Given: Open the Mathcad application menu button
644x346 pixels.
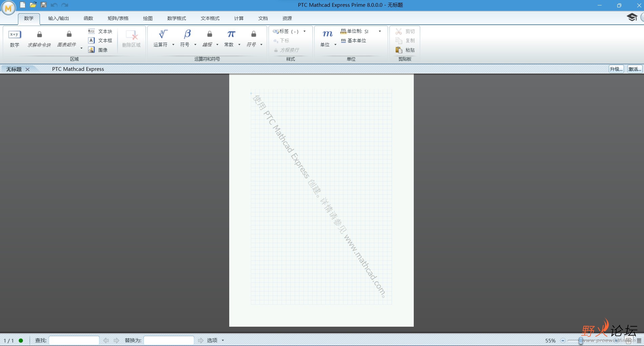Looking at the screenshot, I should [x=8, y=8].
